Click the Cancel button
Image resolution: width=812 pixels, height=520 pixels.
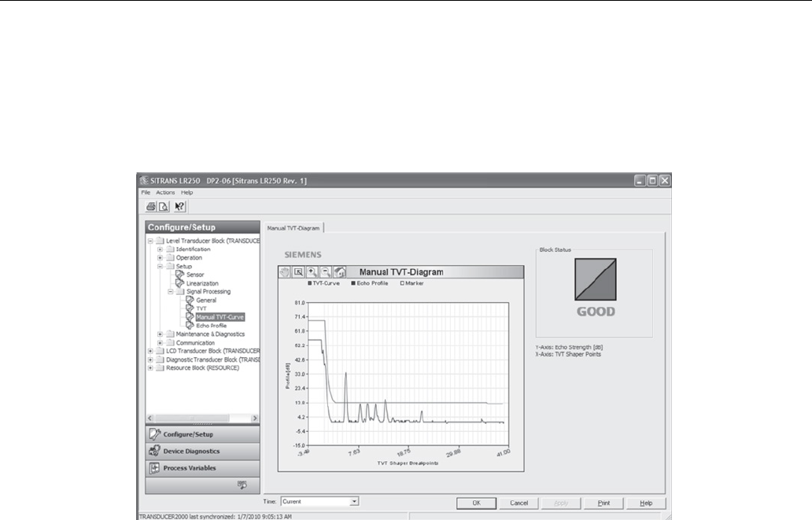[x=519, y=503]
